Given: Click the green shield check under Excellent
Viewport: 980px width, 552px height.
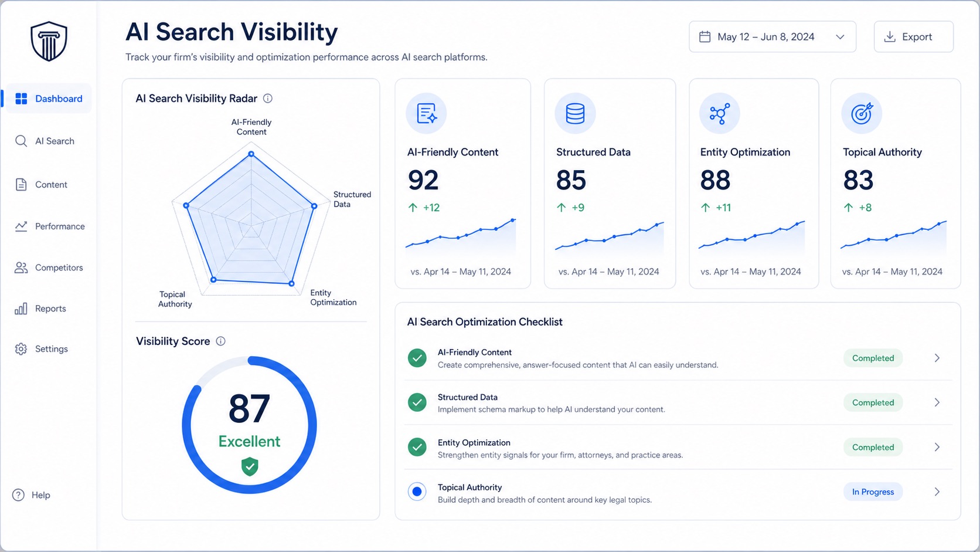Looking at the screenshot, I should [x=250, y=466].
